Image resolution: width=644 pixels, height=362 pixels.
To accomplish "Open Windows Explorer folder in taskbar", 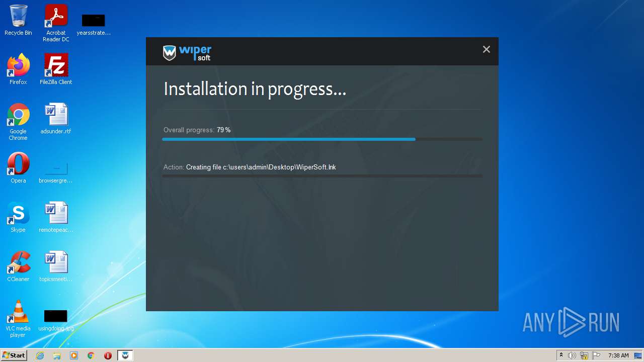I will [x=57, y=355].
